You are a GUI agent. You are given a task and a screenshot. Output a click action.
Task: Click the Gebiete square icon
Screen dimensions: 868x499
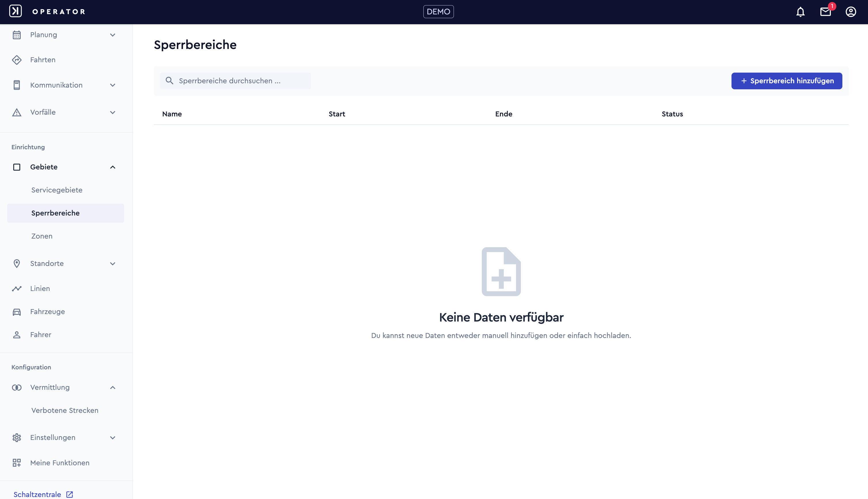pyautogui.click(x=17, y=167)
